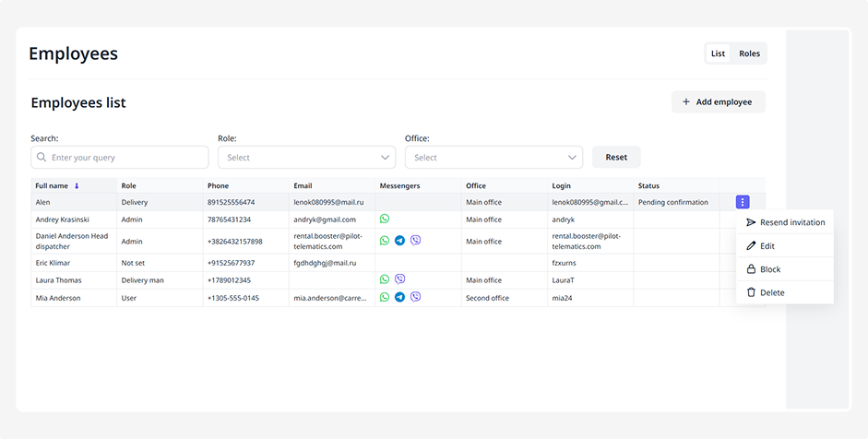Click the Add employee button

pyautogui.click(x=718, y=102)
